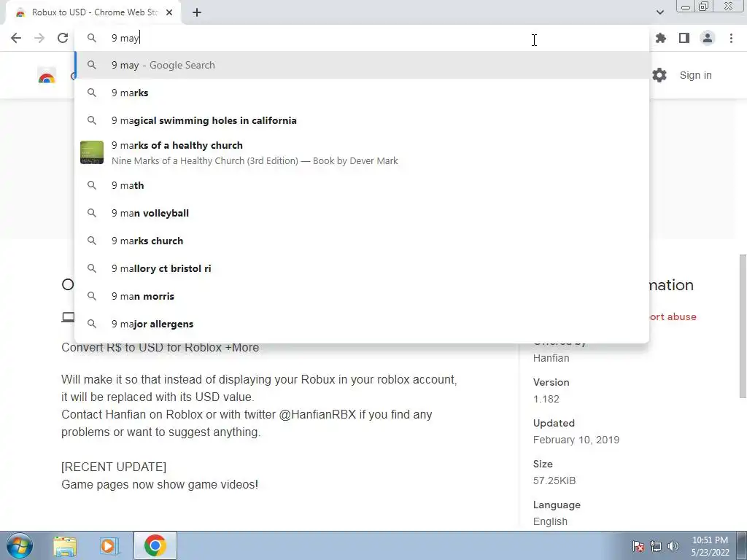
Task: Select the Robux to USD tab
Action: [93, 12]
